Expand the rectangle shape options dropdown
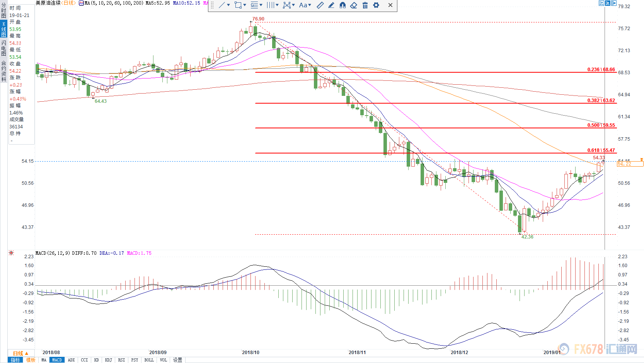This screenshot has width=644, height=363. click(245, 5)
